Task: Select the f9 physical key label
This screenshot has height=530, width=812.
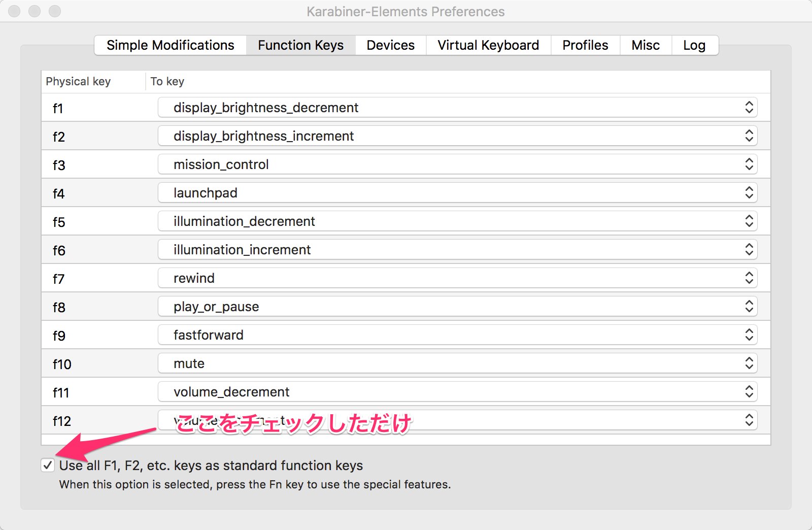Action: pos(59,336)
